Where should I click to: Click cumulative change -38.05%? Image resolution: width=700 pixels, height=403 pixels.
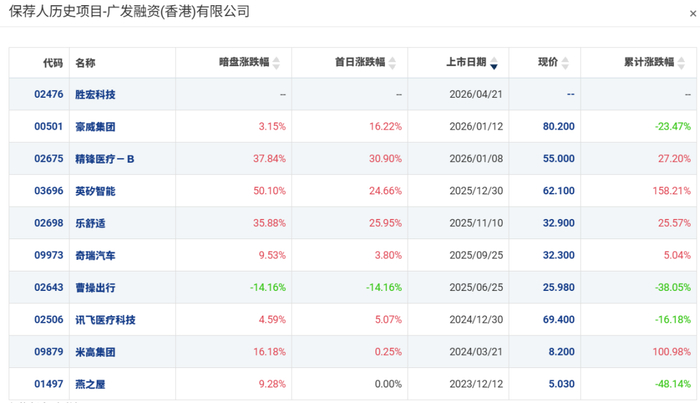point(673,287)
